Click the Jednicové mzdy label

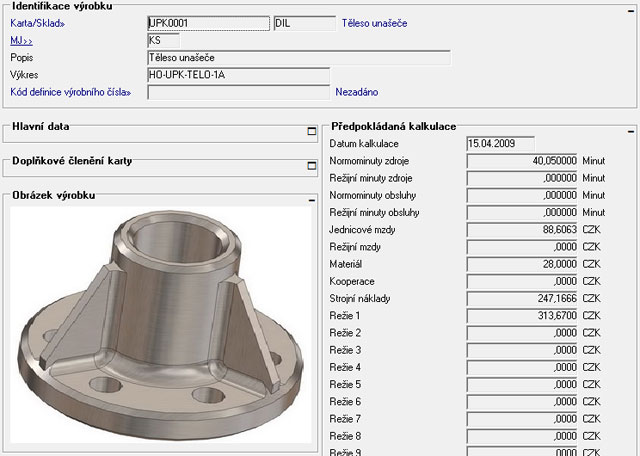point(362,229)
